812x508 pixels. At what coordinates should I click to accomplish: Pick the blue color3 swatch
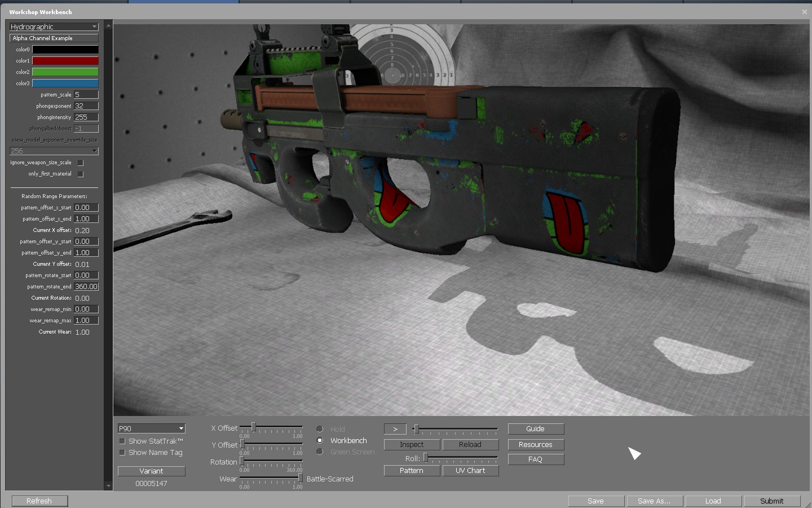pyautogui.click(x=65, y=83)
